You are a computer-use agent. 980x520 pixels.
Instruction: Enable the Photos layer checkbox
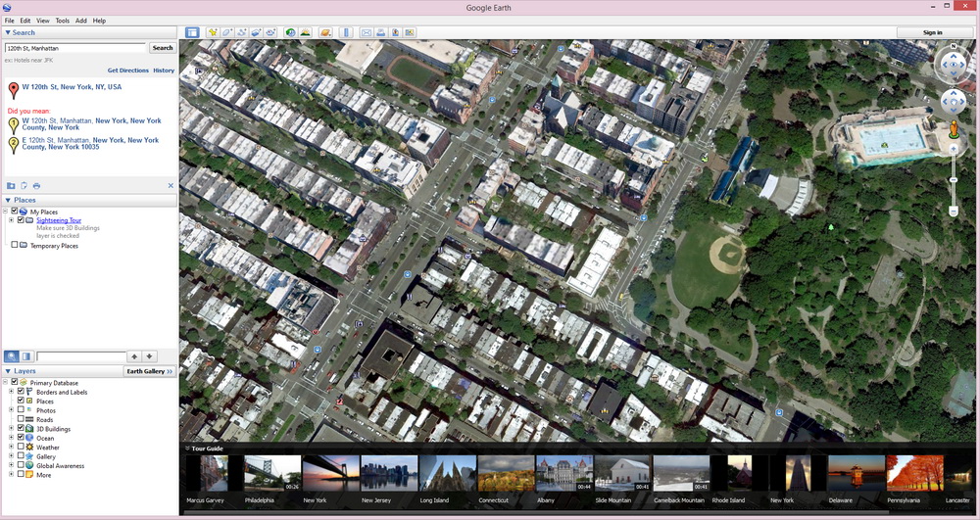tap(21, 410)
